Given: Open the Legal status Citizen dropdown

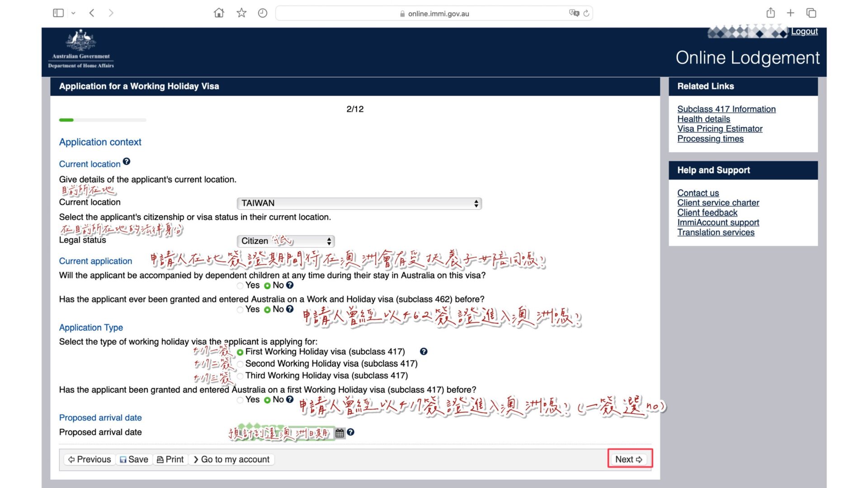Looking at the screenshot, I should (x=286, y=241).
